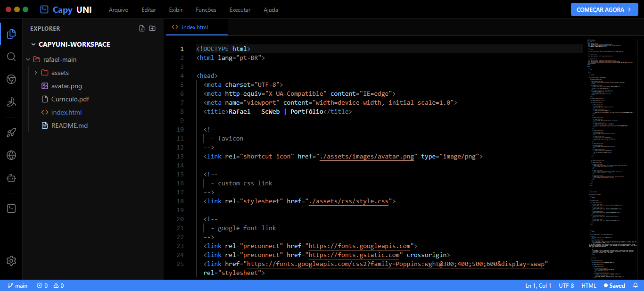Viewport: 644px width, 291px height.
Task: Click the notifications bell in the status bar
Action: [635, 285]
